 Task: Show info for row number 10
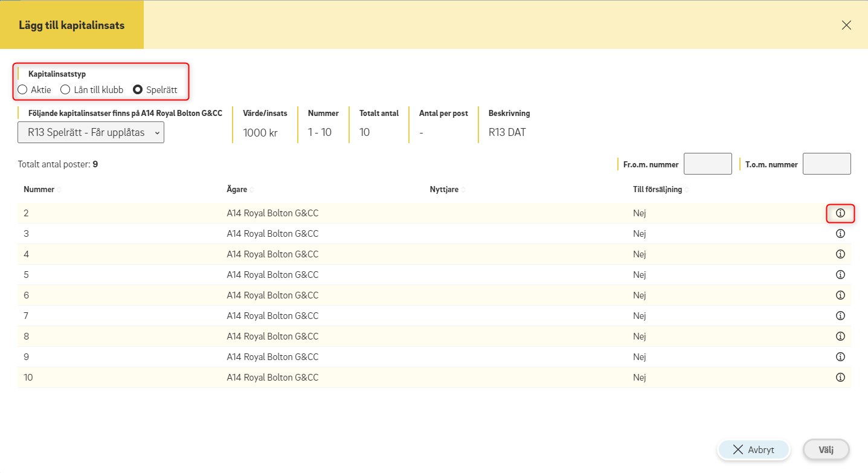(x=840, y=378)
